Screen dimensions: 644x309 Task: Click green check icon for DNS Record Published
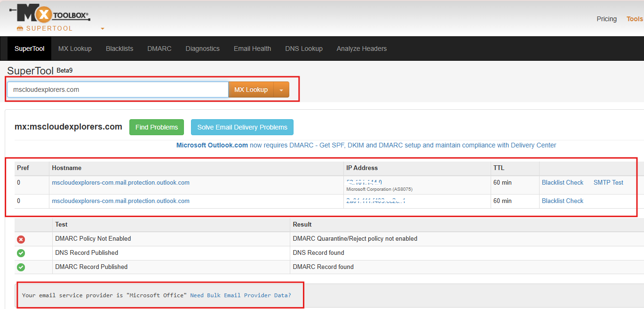coord(21,253)
